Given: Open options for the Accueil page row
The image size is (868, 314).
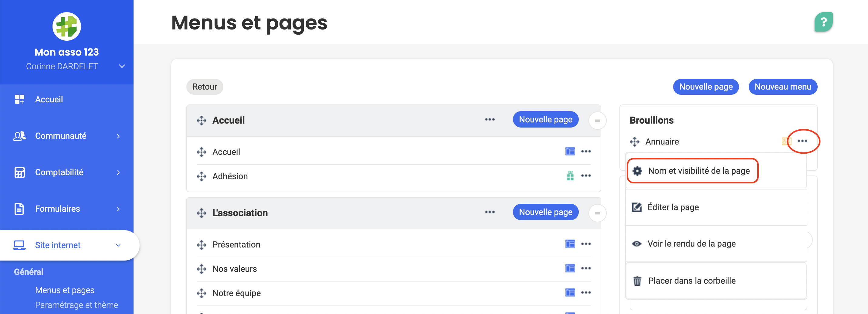Looking at the screenshot, I should coord(586,152).
